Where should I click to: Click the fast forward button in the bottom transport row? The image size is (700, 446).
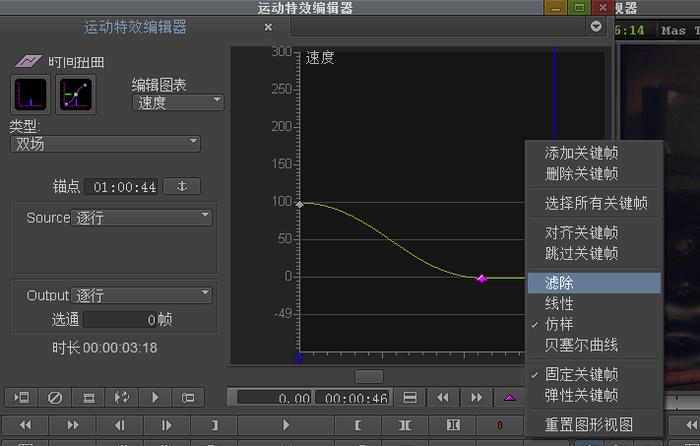73,425
